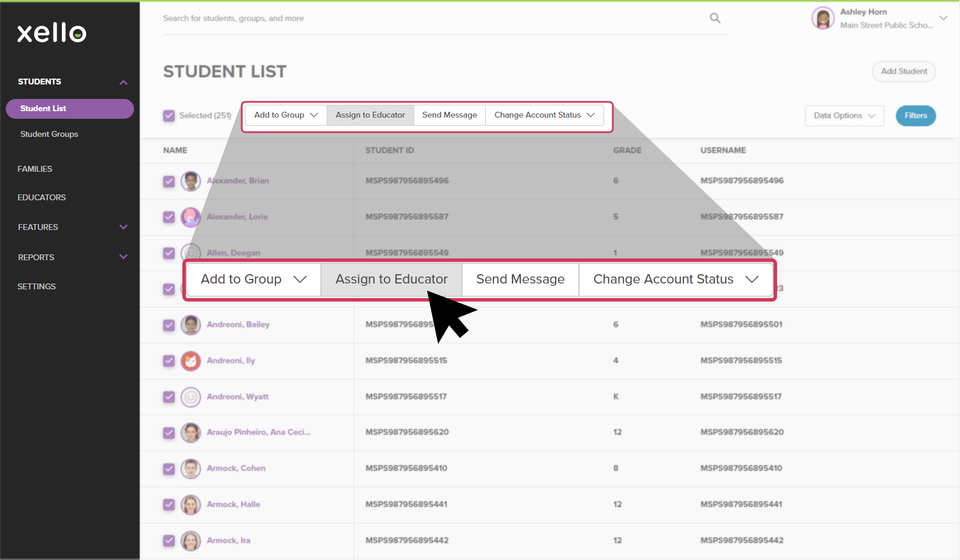Image resolution: width=960 pixels, height=560 pixels.
Task: Open the Add to Group dropdown
Action: click(286, 115)
